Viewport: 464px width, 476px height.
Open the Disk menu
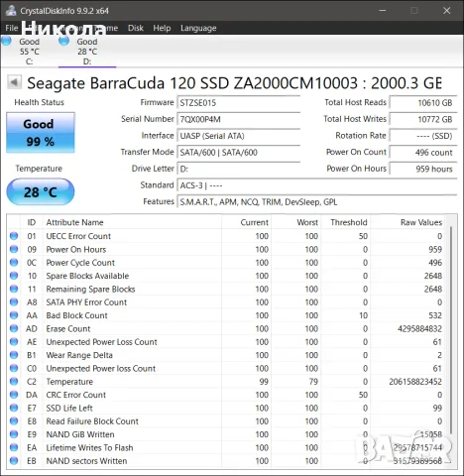[x=136, y=28]
